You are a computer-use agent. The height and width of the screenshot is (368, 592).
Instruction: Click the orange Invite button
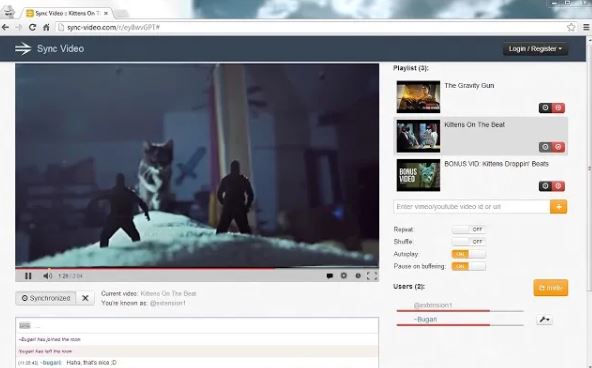(x=550, y=288)
